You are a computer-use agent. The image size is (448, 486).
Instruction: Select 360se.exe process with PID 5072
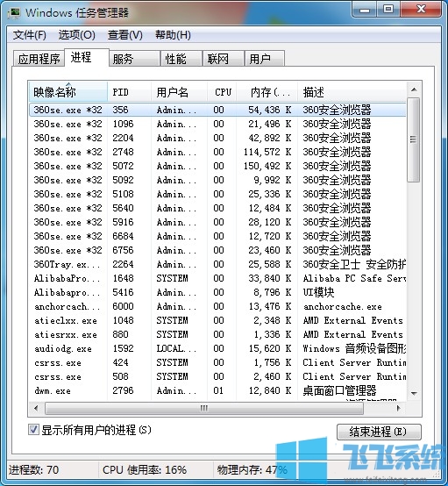[217, 166]
